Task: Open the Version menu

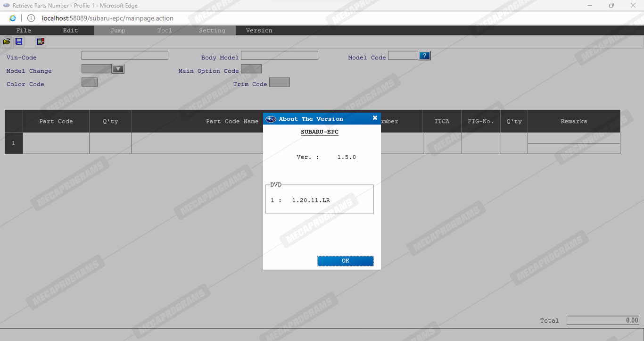Action: tap(259, 31)
